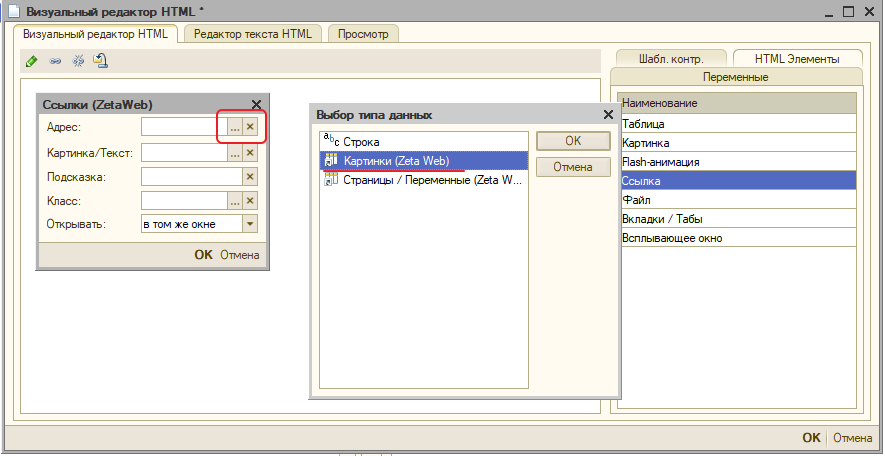
Task: Select Таблица element row
Action: pos(737,124)
